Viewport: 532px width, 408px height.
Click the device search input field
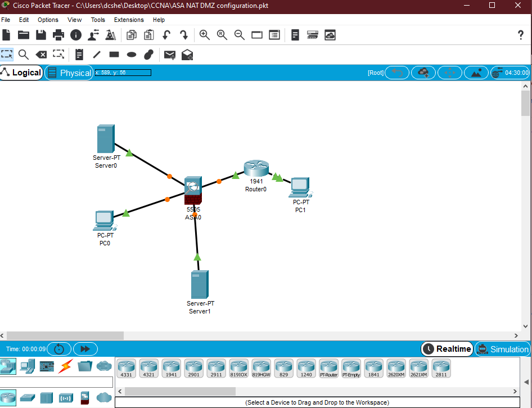(x=56, y=382)
